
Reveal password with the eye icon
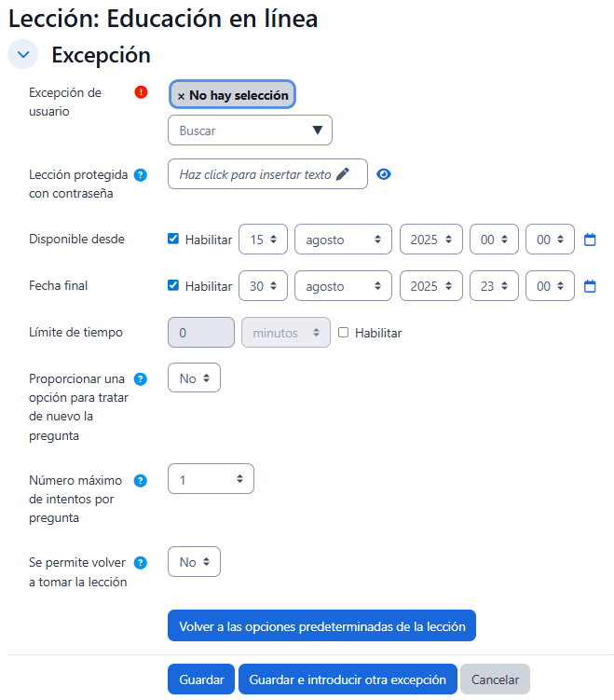(x=383, y=174)
